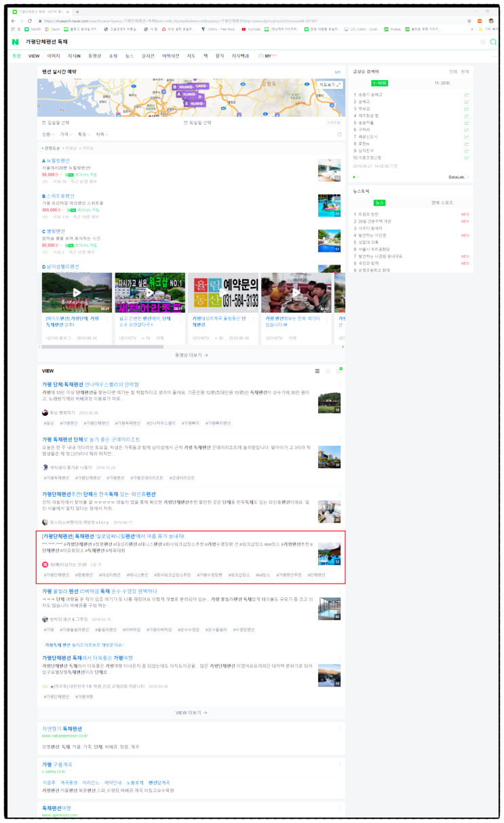Expand the 가격 filter dropdown

[x=66, y=134]
